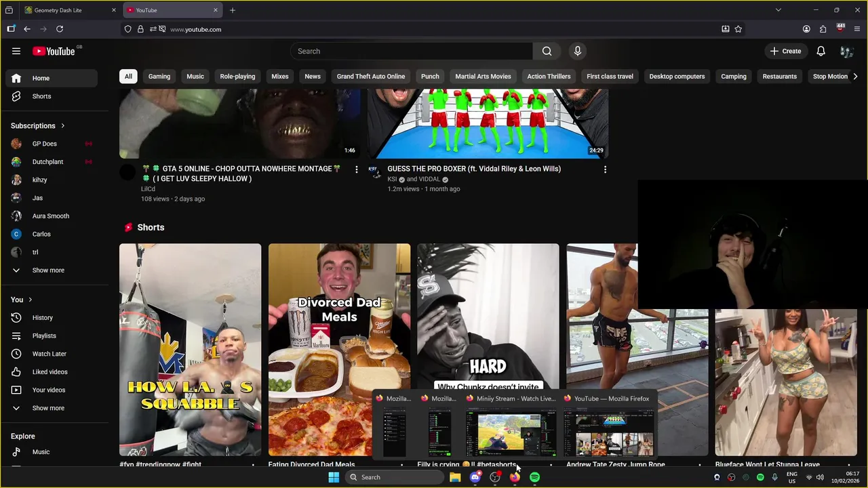The width and height of the screenshot is (868, 488).
Task: Select the Grand Theft Auto Online chip
Action: tap(371, 76)
